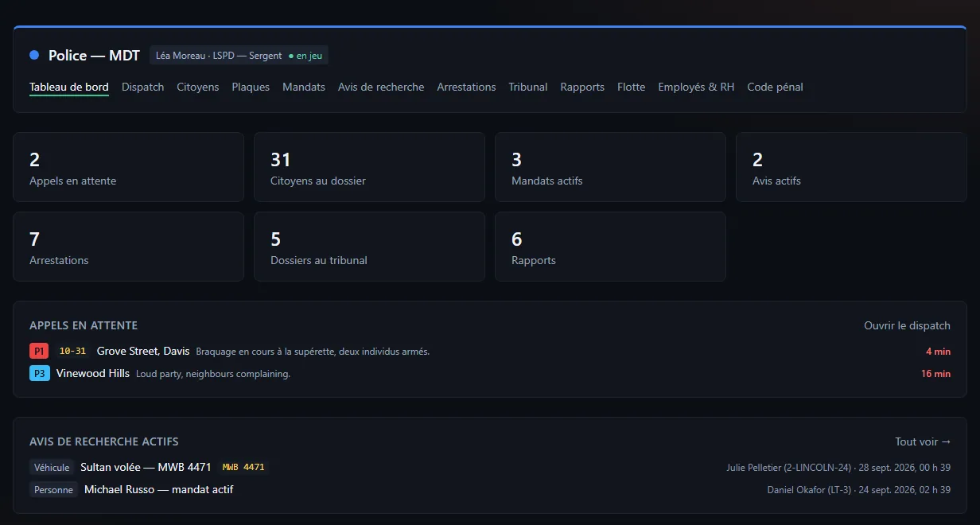Screen dimensions: 980x525
Task: Go to the Flotte tab
Action: (631, 87)
